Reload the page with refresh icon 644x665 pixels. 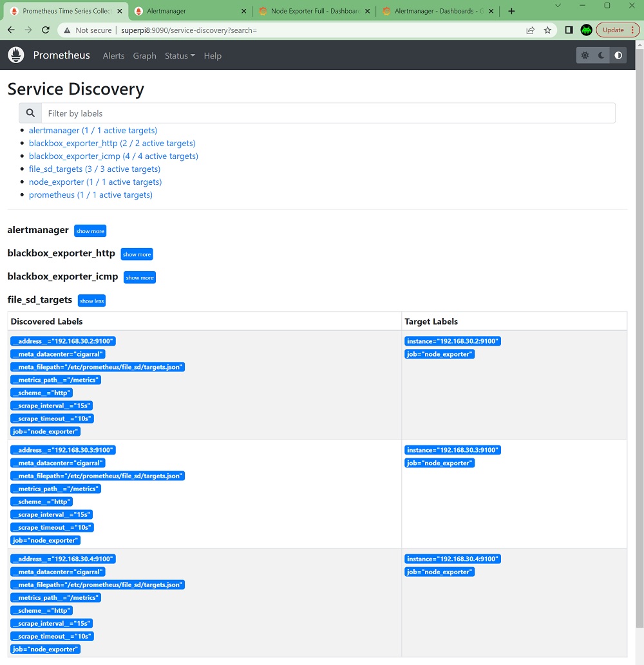click(x=46, y=30)
